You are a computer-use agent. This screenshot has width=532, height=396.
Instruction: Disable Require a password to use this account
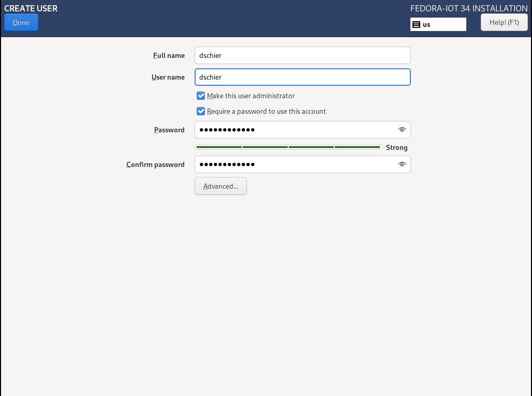tap(201, 111)
